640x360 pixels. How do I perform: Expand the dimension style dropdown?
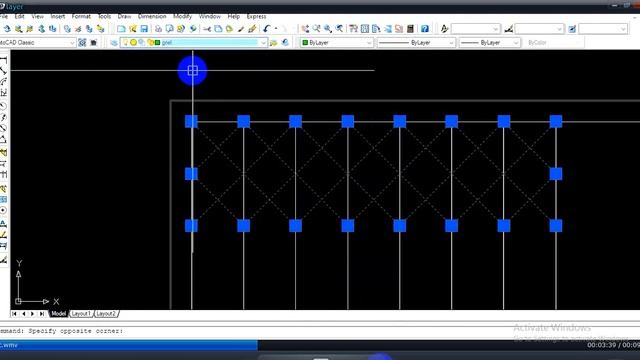559,29
